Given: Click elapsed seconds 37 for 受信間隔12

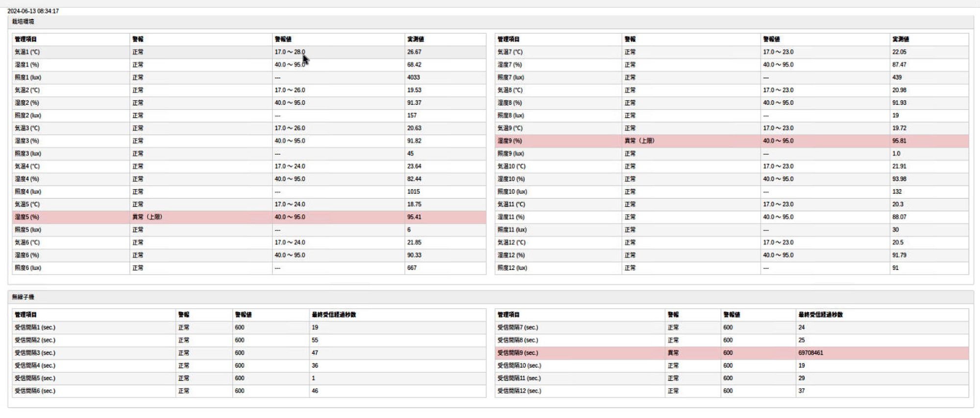Looking at the screenshot, I should (x=801, y=391).
